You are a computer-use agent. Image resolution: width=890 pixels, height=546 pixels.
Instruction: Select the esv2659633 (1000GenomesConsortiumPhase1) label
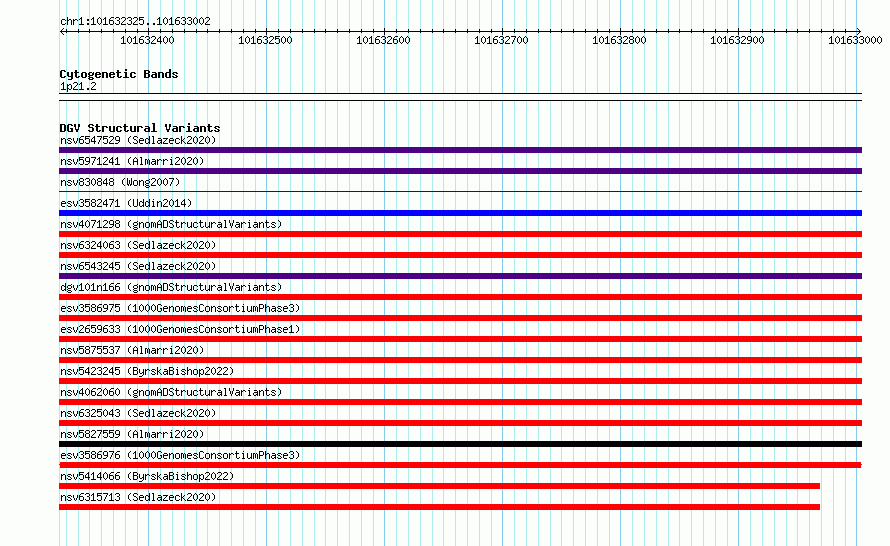[180, 329]
